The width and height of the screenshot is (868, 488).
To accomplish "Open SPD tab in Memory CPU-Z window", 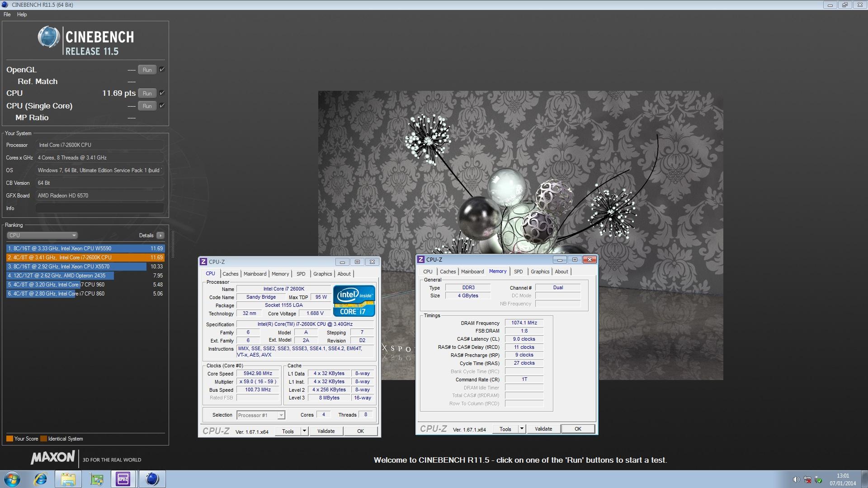I will coord(518,272).
